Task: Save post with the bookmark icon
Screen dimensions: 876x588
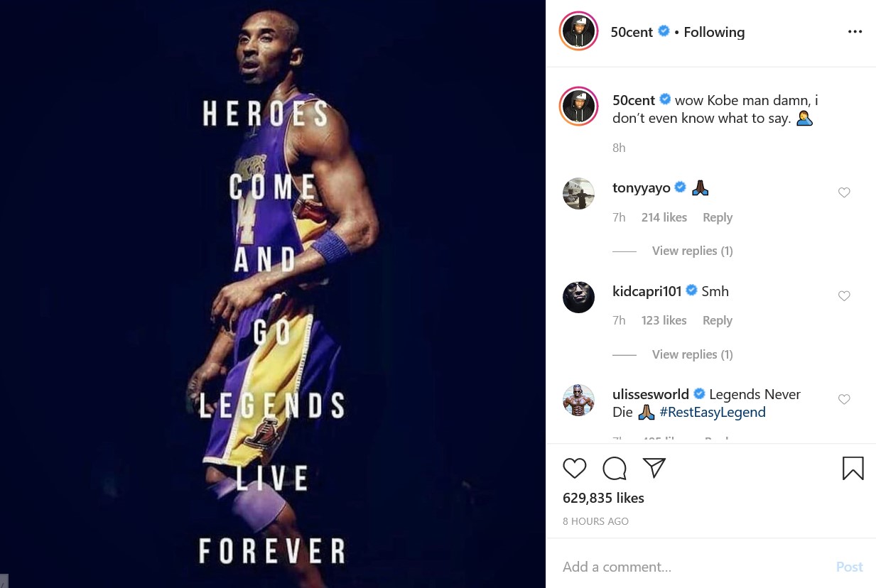Action: pyautogui.click(x=853, y=469)
